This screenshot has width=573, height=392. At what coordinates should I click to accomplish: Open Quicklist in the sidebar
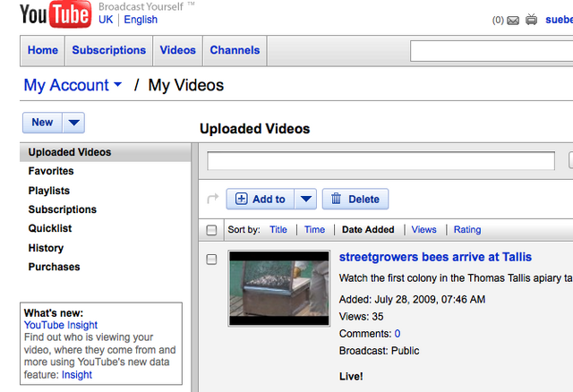[50, 228]
